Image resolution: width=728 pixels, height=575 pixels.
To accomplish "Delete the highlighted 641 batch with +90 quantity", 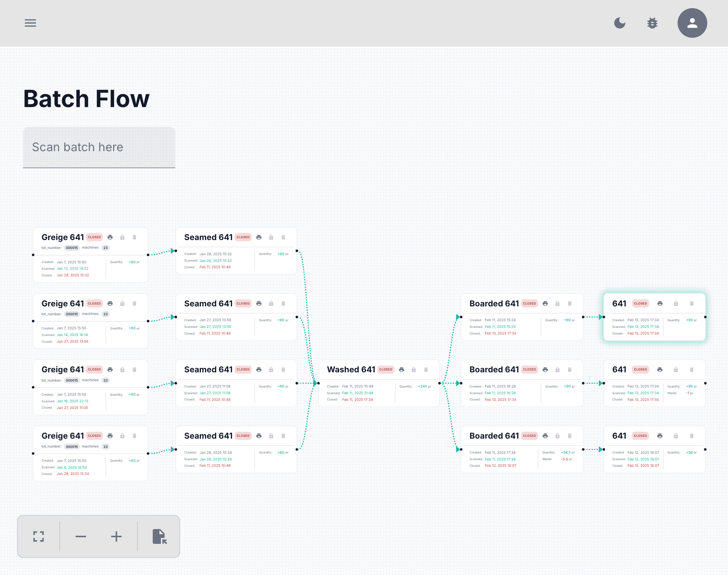I will (692, 303).
